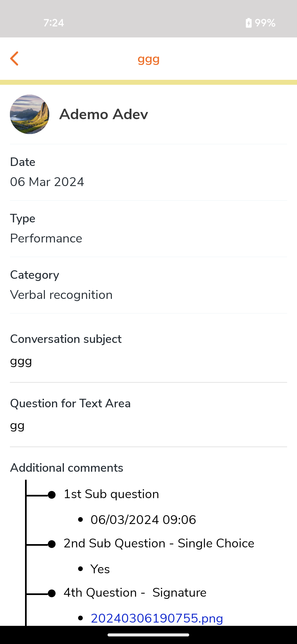Tap the Yes answer under Single Choice

(x=100, y=569)
